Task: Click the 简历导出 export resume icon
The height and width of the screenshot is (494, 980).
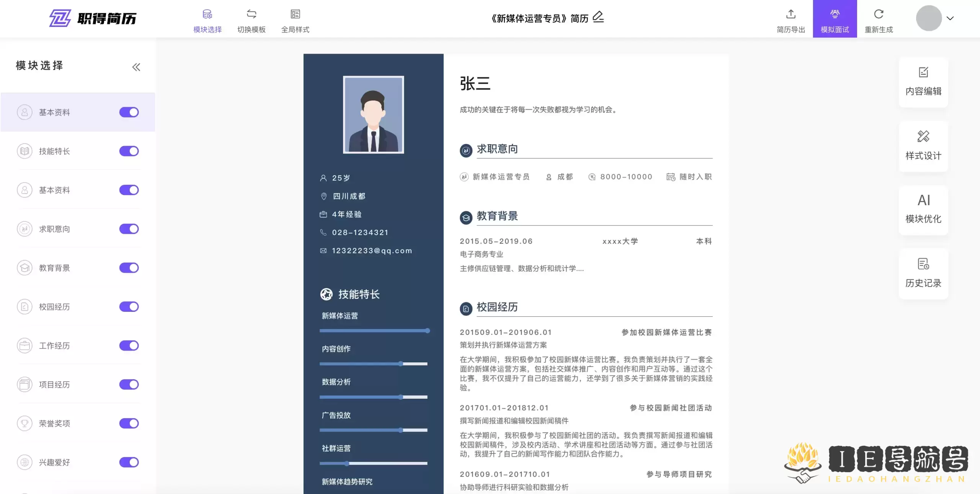Action: pyautogui.click(x=791, y=19)
